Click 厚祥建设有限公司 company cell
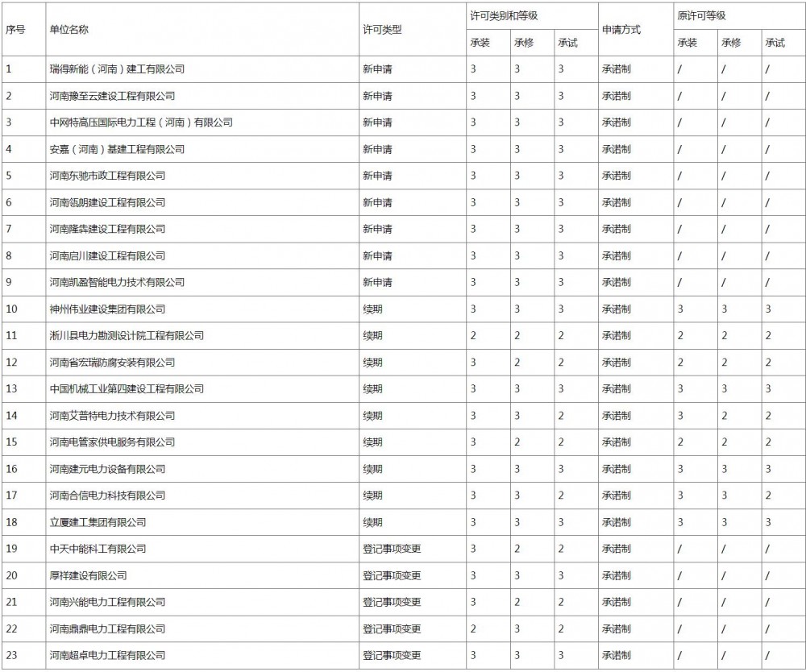 (88, 575)
